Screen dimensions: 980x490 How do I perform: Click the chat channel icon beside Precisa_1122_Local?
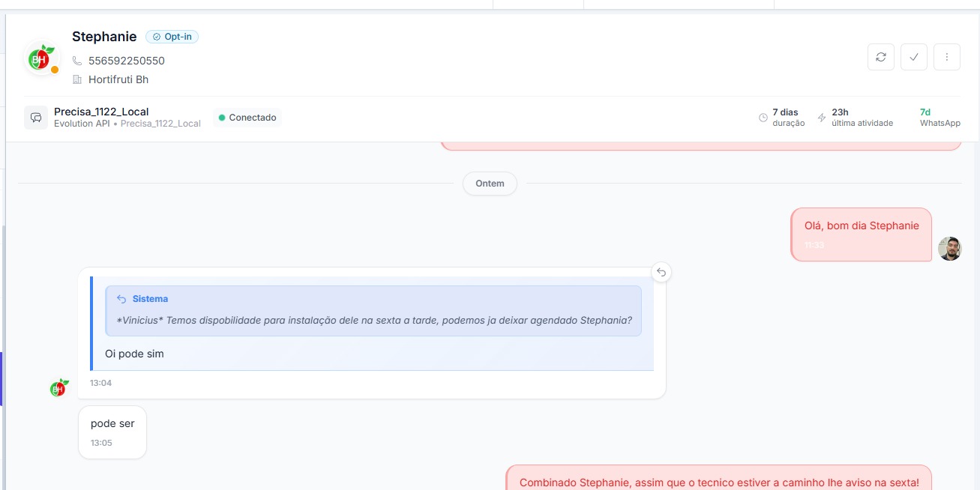pos(36,118)
